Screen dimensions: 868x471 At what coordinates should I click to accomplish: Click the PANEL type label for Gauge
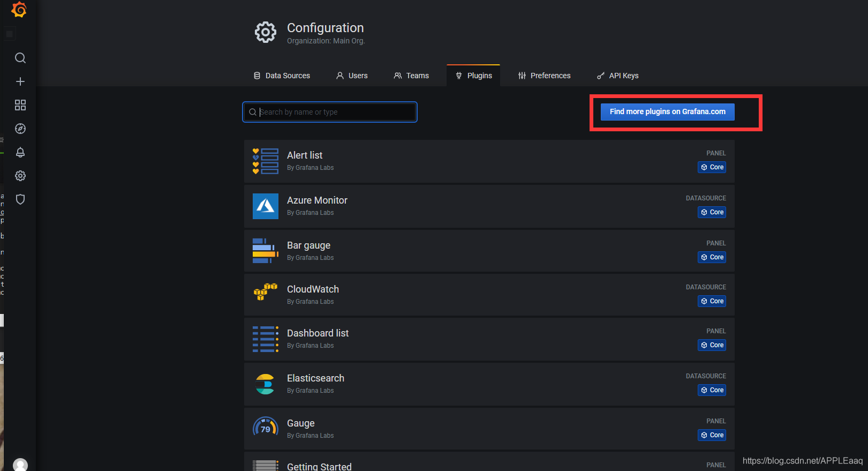click(716, 421)
